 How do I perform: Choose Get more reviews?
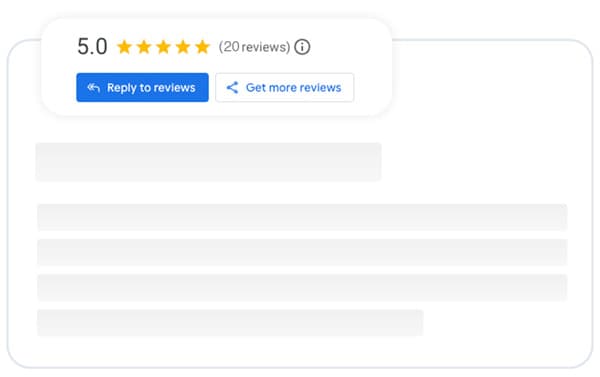click(x=284, y=87)
